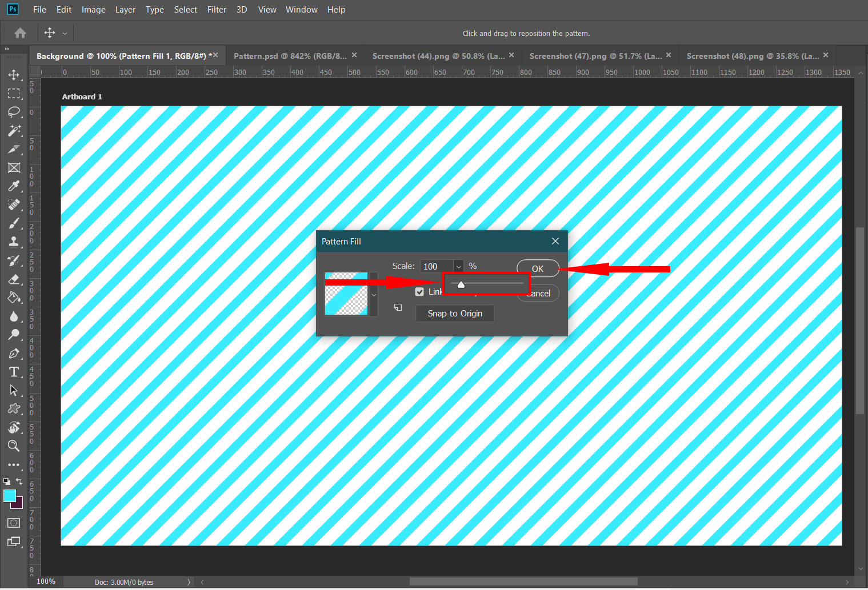The width and height of the screenshot is (868, 590).
Task: Open the Filter menu
Action: coord(217,10)
